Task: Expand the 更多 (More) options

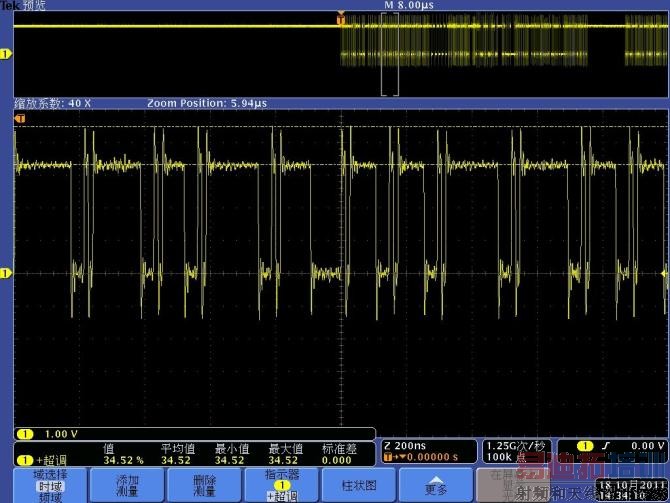Action: pyautogui.click(x=437, y=486)
